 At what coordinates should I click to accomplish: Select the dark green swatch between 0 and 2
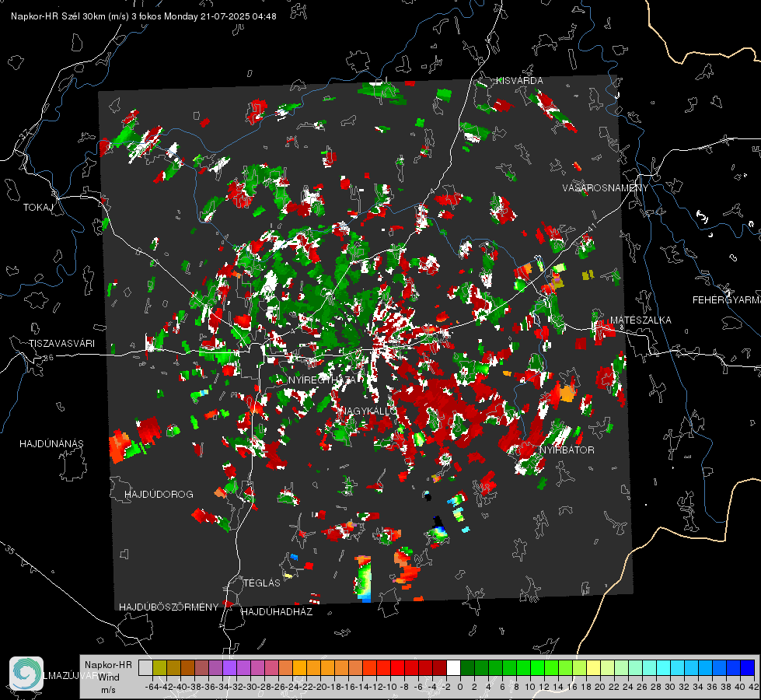(467, 667)
